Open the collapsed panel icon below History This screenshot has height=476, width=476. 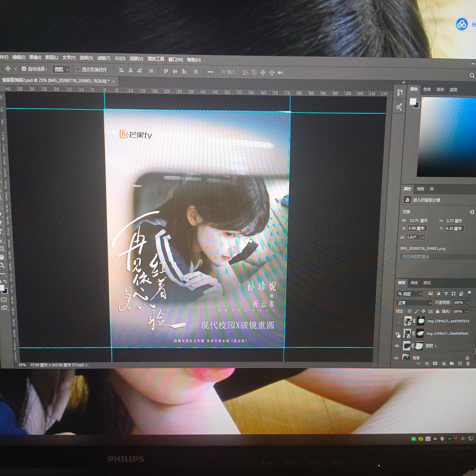tap(399, 107)
